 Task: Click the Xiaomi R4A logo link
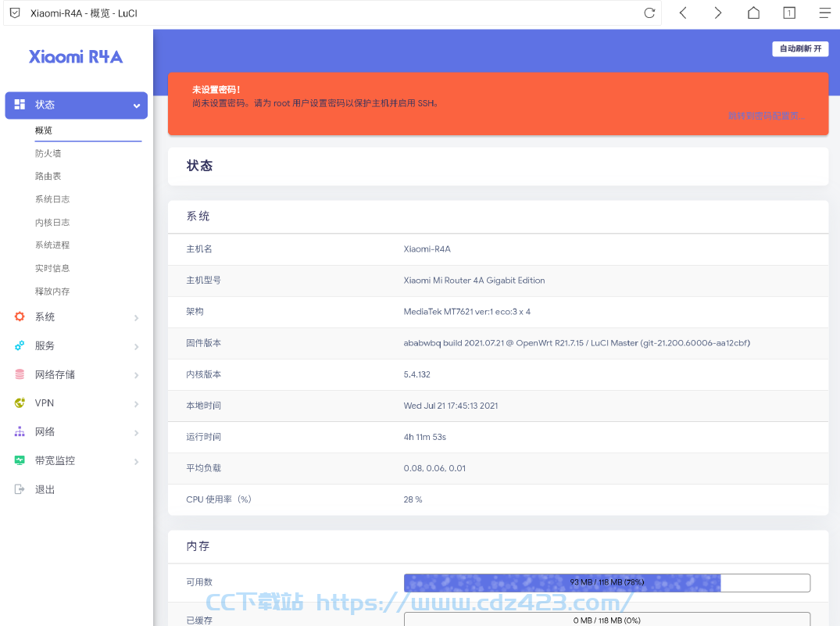click(76, 57)
